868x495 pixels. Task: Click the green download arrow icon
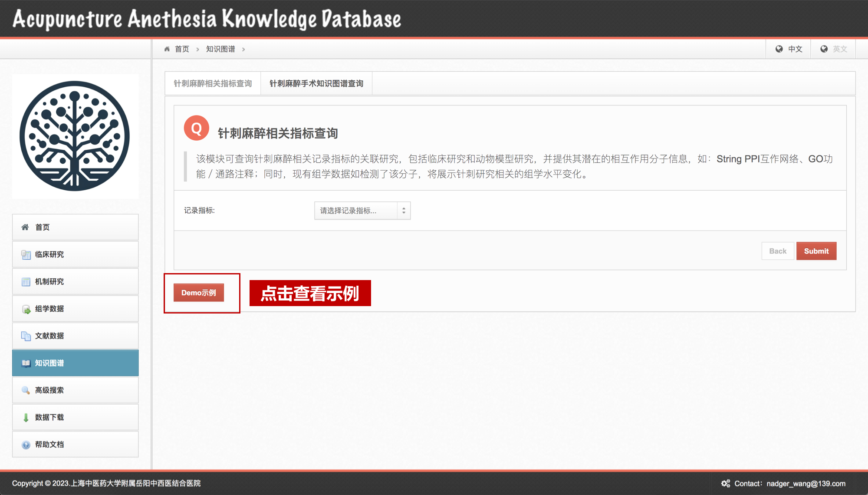click(26, 417)
